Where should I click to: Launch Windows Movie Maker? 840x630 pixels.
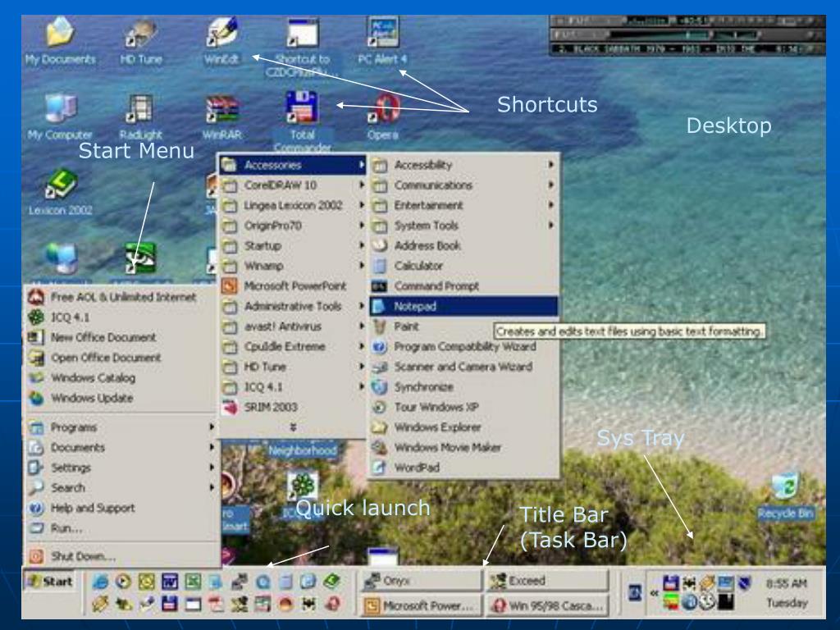[463, 447]
